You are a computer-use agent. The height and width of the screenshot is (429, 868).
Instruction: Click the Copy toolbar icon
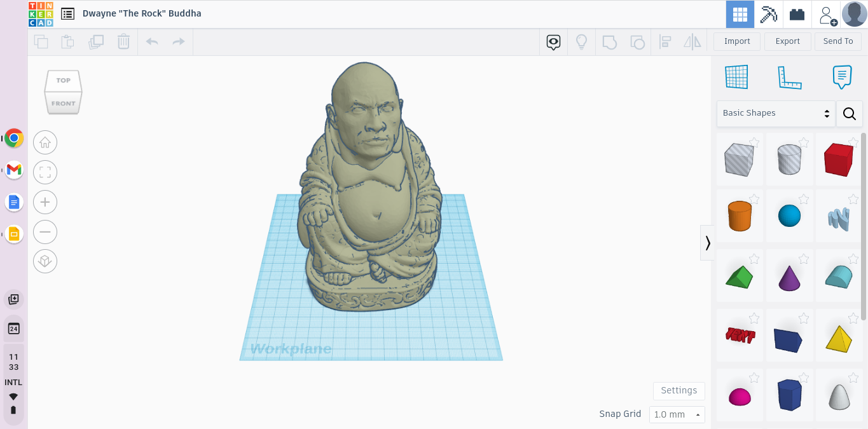(x=41, y=42)
